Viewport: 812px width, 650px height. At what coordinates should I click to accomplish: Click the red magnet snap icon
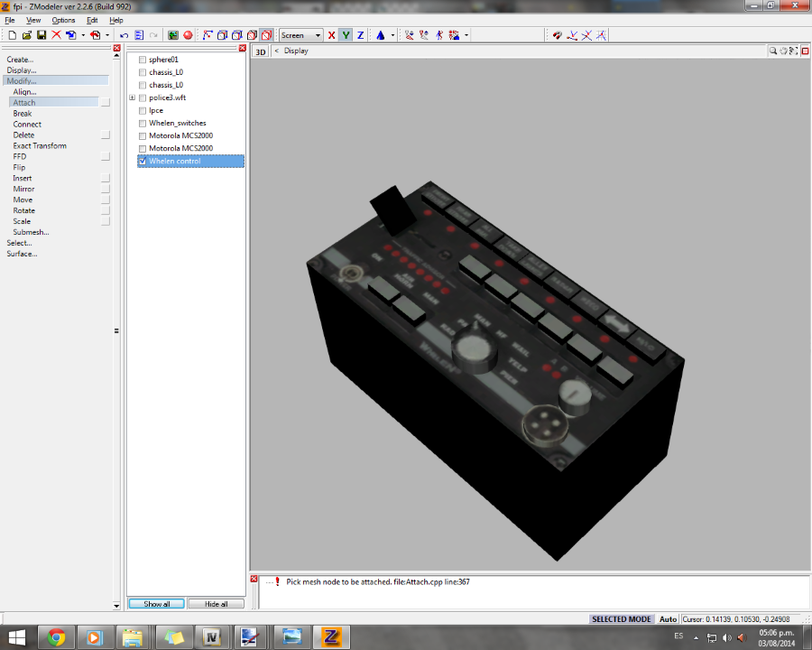coord(557,35)
